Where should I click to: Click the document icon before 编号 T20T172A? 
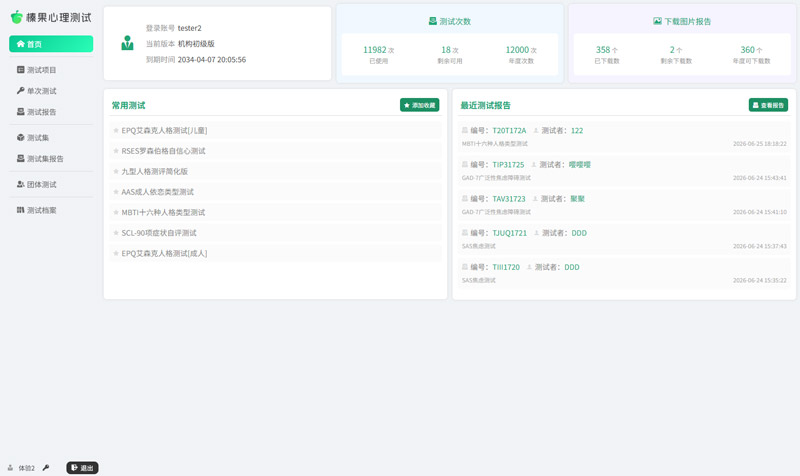click(x=465, y=130)
